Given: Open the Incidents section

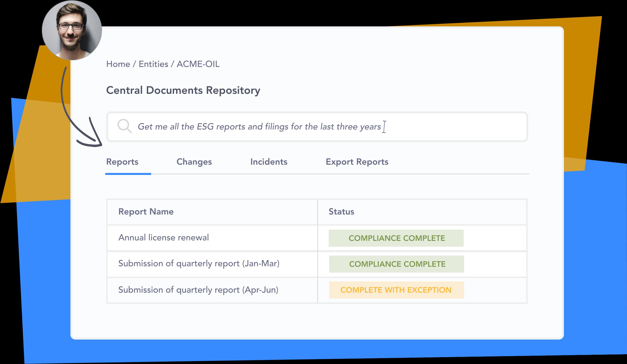Looking at the screenshot, I should pos(269,161).
